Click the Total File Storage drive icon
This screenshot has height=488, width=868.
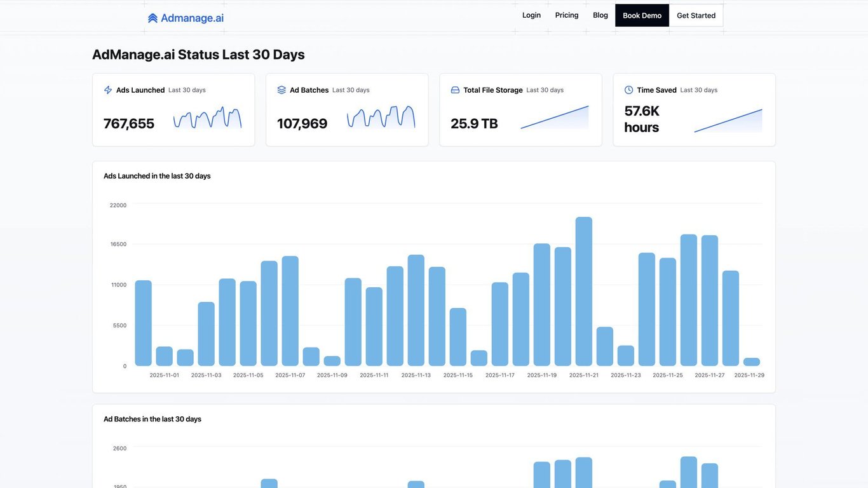click(x=455, y=90)
